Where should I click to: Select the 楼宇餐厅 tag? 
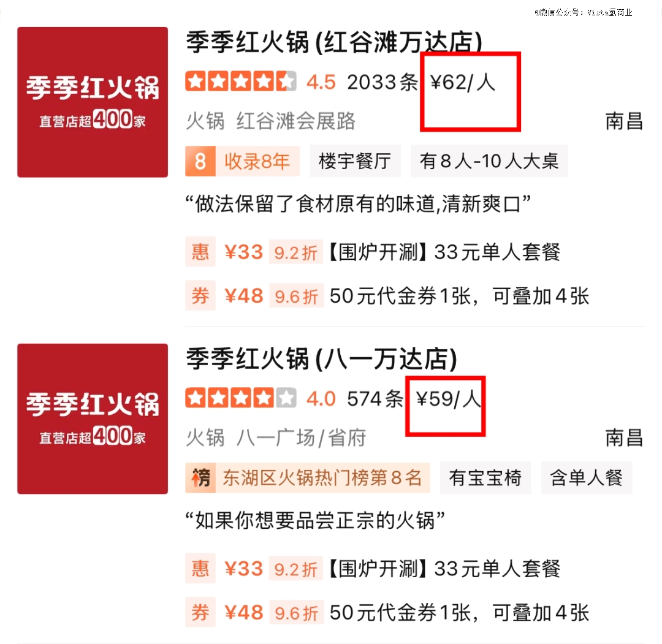point(355,161)
